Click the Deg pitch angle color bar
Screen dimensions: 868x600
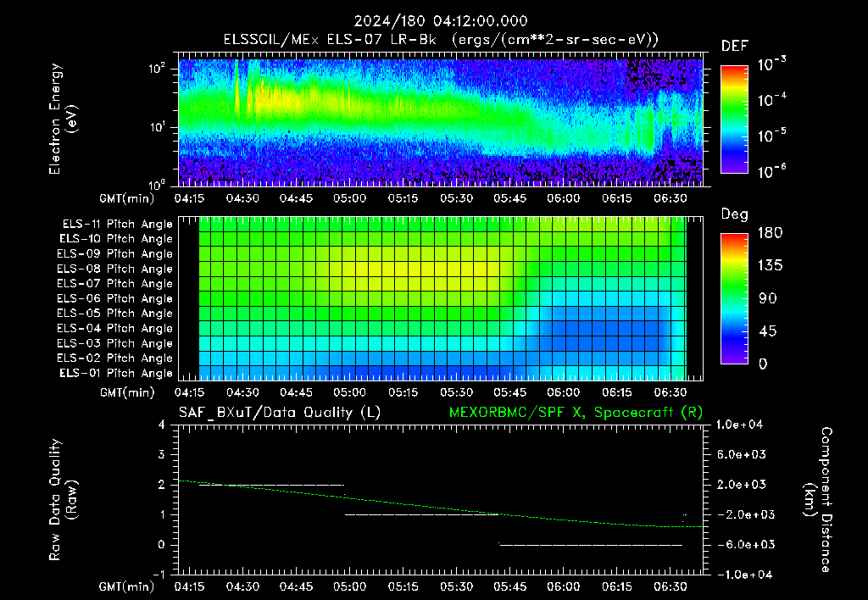coord(735,298)
